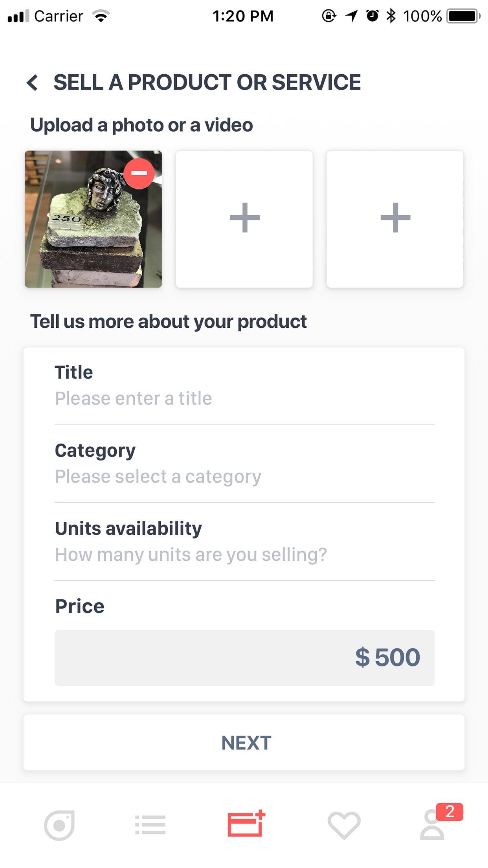The image size is (488, 868).
Task: Tap the Category label
Action: coord(95,451)
